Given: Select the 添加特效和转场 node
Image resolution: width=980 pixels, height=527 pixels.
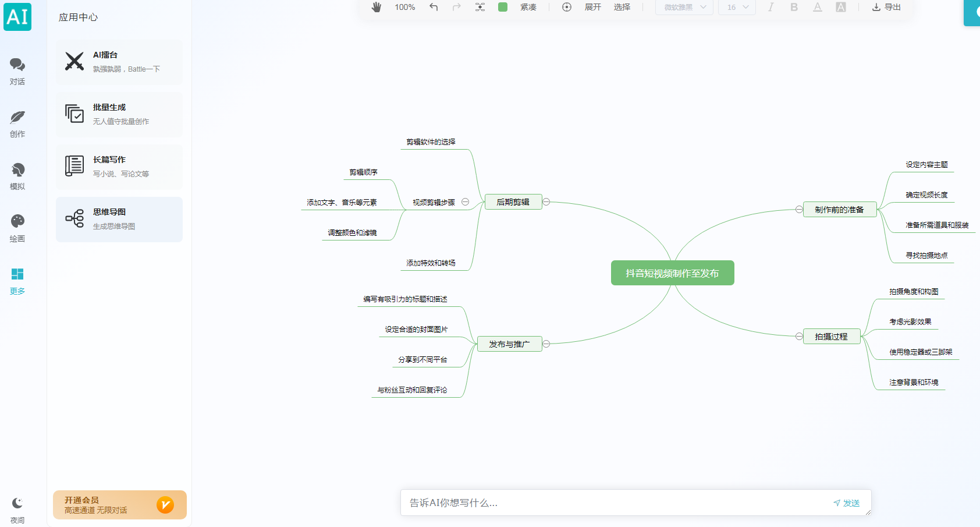Looking at the screenshot, I should click(x=431, y=263).
